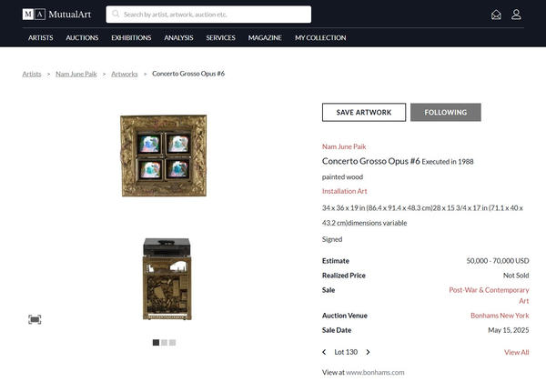Click the Save Artwork button
Image resolution: width=546 pixels, height=392 pixels.
tap(364, 112)
